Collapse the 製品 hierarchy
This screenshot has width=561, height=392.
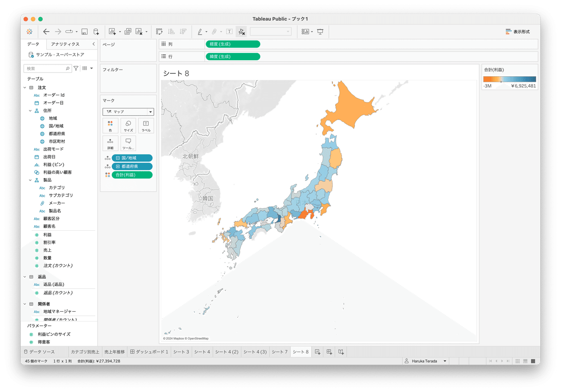point(30,180)
